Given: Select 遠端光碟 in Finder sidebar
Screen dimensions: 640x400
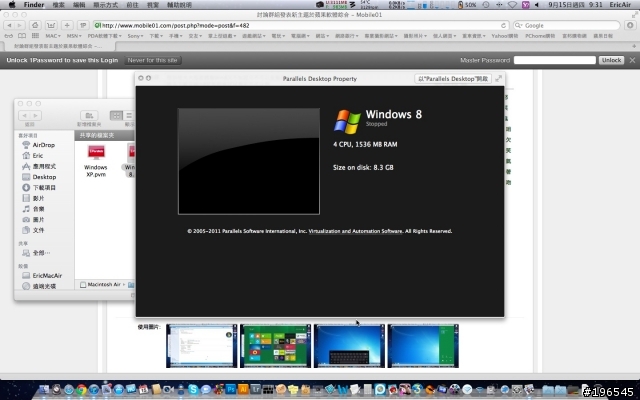Looking at the screenshot, I should tap(39, 286).
